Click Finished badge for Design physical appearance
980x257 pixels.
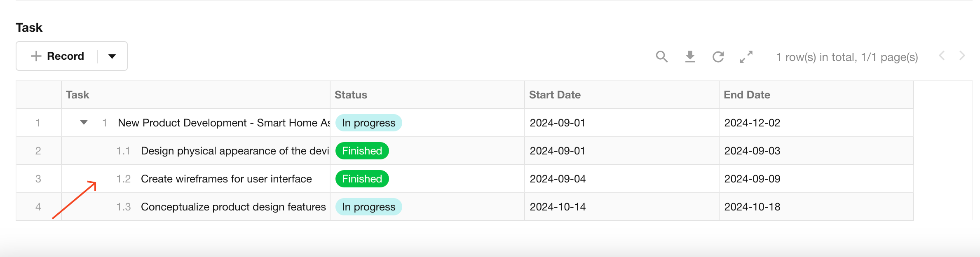point(362,151)
